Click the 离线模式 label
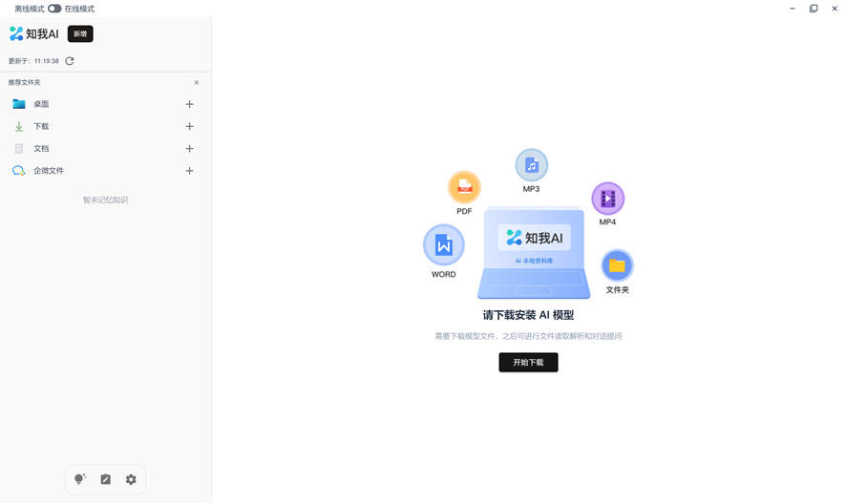This screenshot has height=504, width=846. (x=30, y=9)
